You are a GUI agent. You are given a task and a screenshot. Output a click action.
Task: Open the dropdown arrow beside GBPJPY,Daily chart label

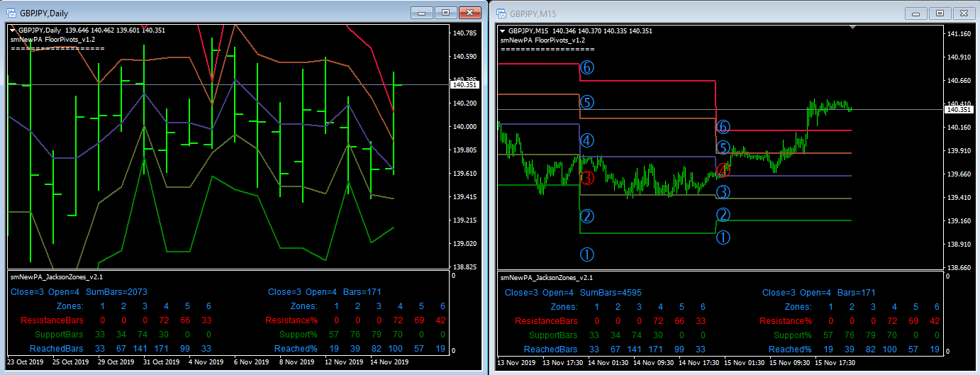tap(12, 30)
